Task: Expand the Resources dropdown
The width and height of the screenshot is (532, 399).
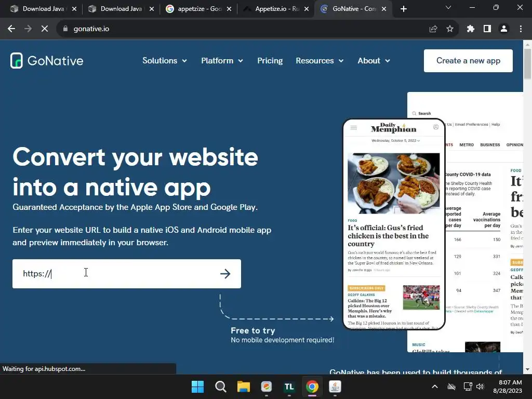Action: pyautogui.click(x=320, y=61)
